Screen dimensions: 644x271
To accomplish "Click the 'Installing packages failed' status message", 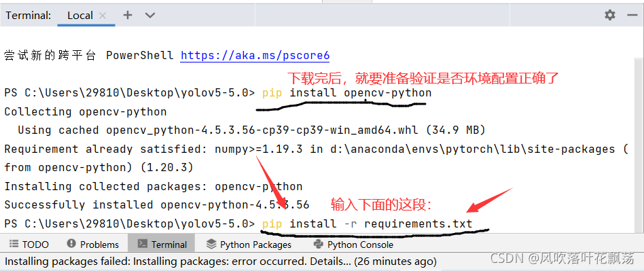I will (x=221, y=261).
